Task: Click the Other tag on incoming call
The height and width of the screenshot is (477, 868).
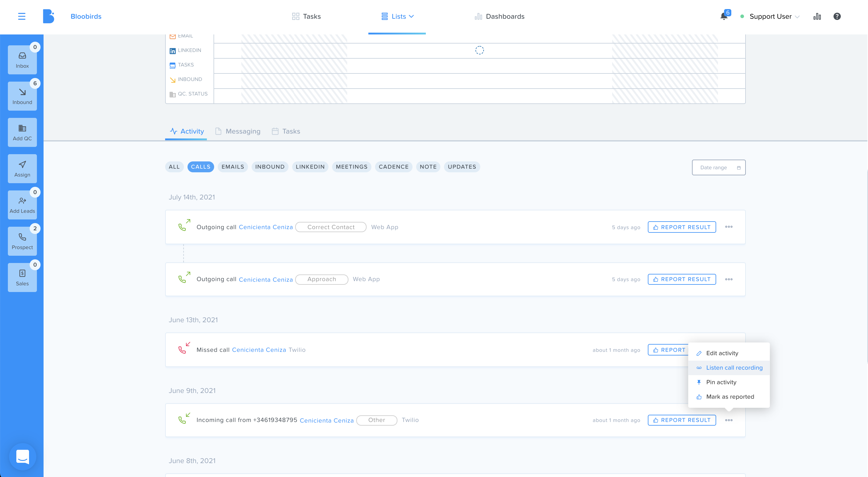Action: point(376,420)
